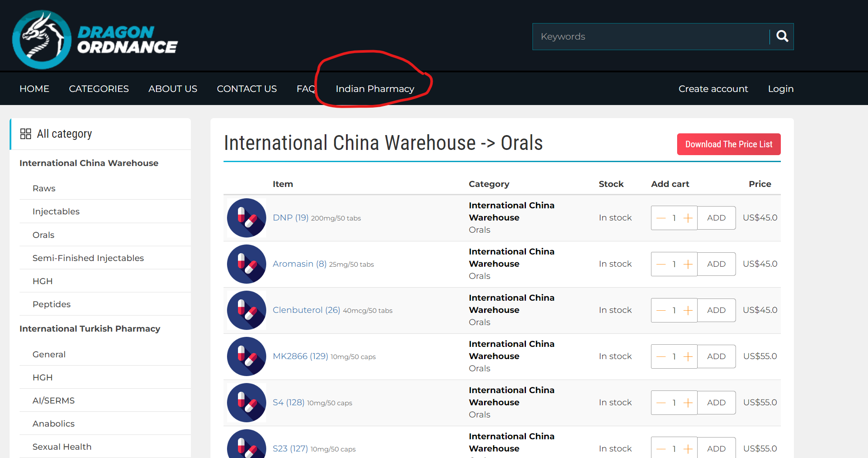
Task: Add Aromasin to cart
Action: coord(716,264)
